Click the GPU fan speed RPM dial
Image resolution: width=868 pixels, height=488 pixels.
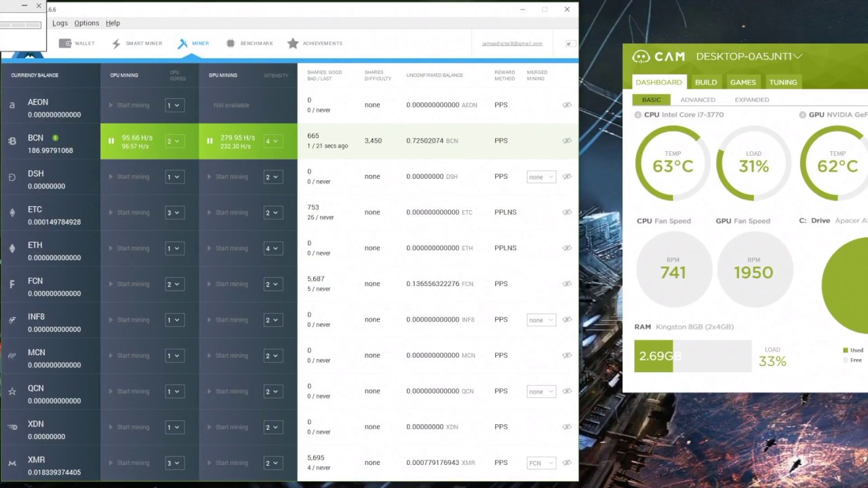coord(753,269)
